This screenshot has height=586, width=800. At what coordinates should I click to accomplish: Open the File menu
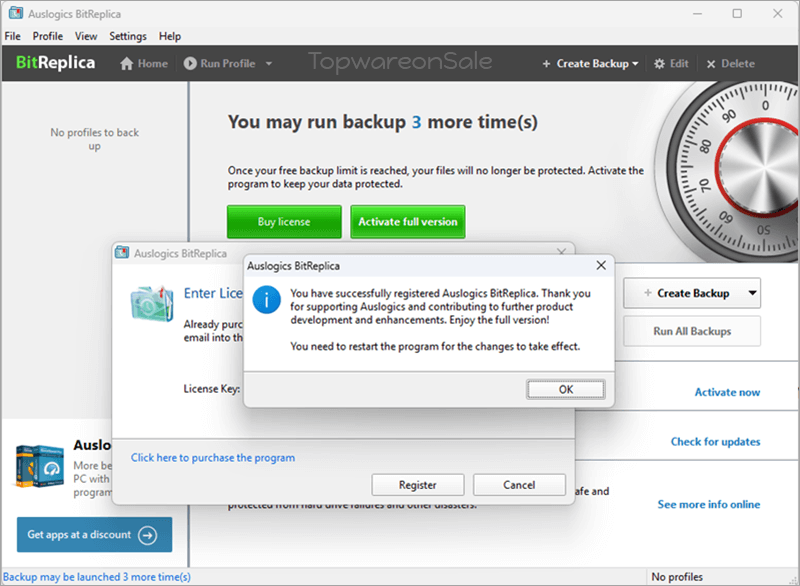pos(13,36)
